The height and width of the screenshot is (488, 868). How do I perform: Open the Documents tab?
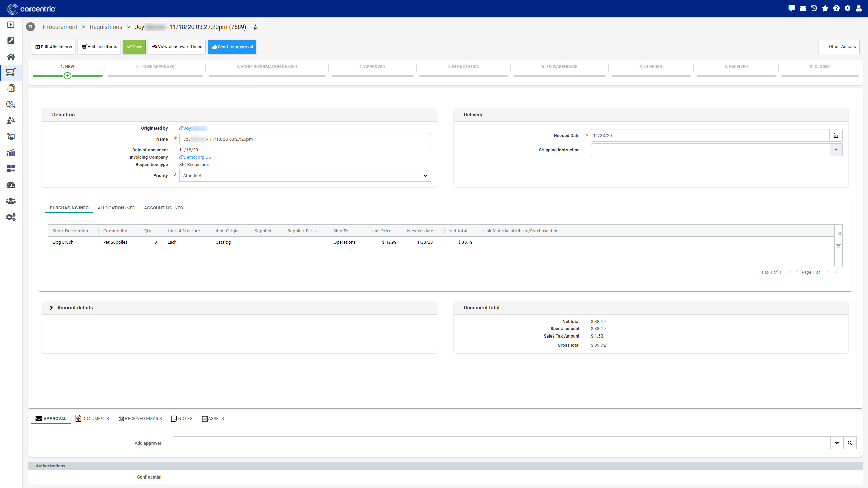pos(92,419)
